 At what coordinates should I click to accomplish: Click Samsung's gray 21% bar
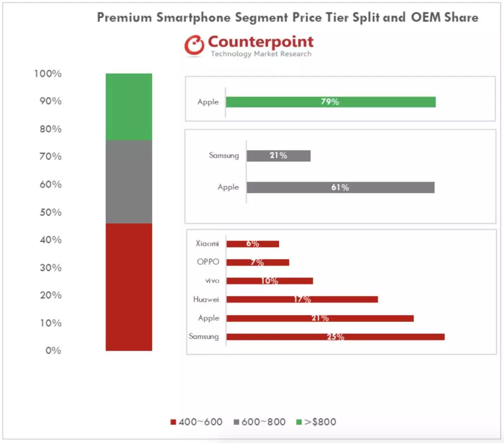tap(279, 156)
